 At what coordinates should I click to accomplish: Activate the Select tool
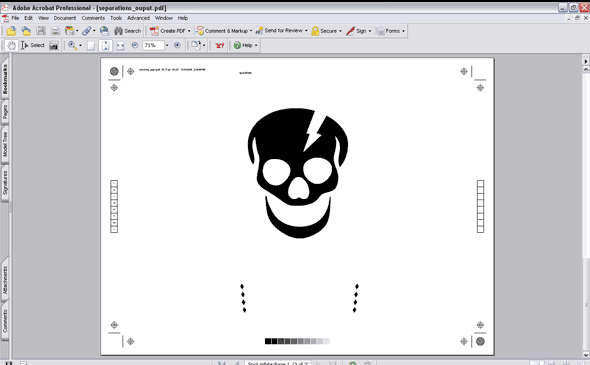click(x=33, y=46)
